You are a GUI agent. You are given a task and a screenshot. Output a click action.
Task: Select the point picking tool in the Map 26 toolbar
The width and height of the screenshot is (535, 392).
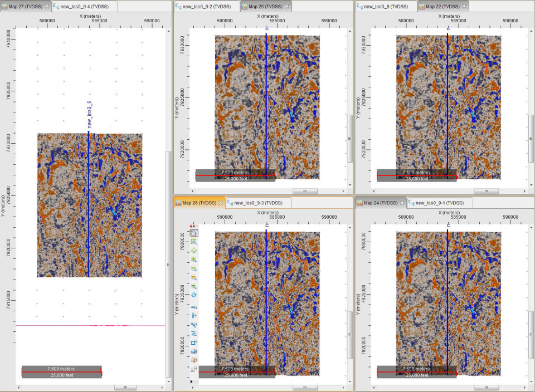pyautogui.click(x=194, y=307)
